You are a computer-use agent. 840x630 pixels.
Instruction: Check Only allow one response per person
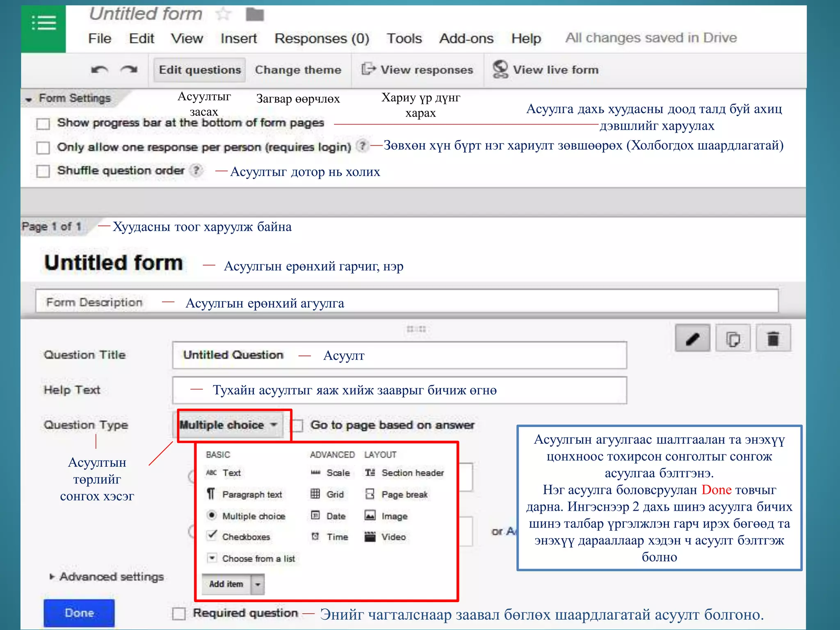[x=43, y=147]
